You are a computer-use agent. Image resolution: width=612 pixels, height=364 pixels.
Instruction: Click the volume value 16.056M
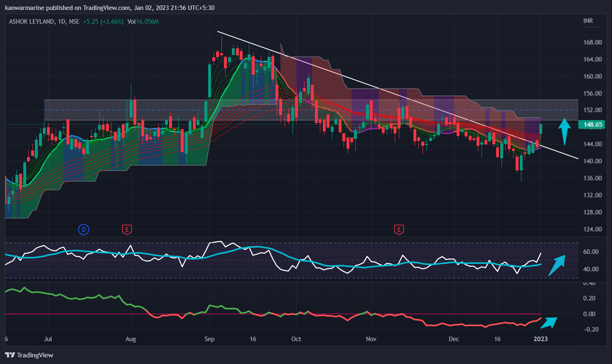(x=147, y=22)
